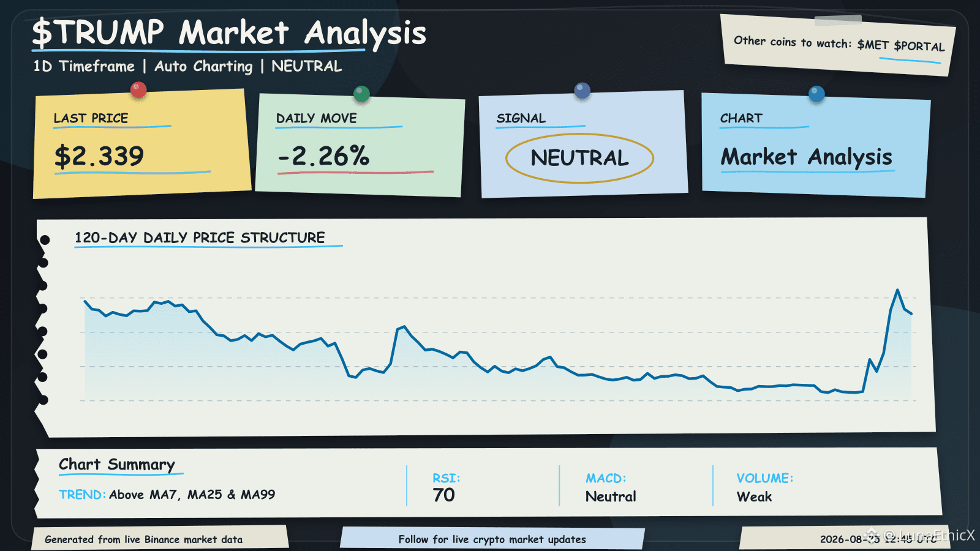Select the -2.26% daily move value
The image size is (980, 551).
(x=323, y=156)
